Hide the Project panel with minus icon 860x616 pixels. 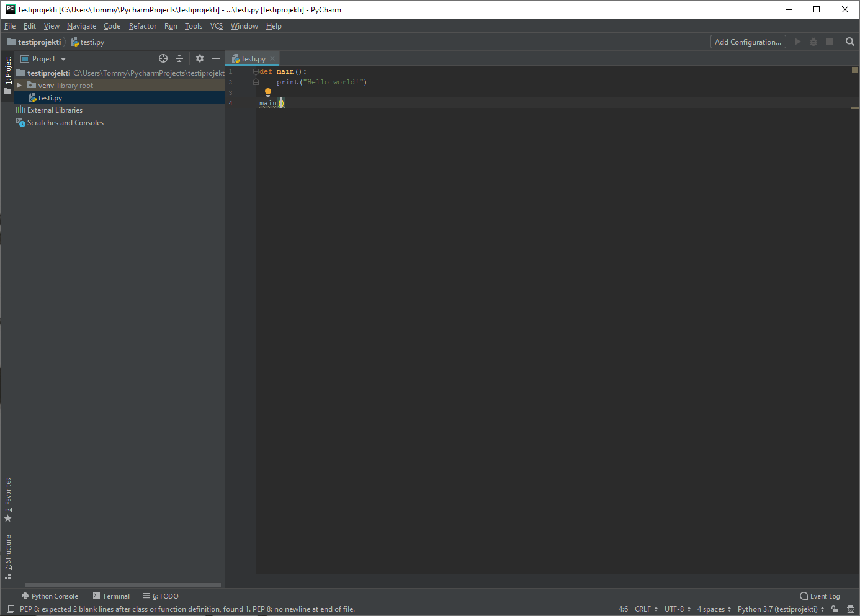click(216, 58)
